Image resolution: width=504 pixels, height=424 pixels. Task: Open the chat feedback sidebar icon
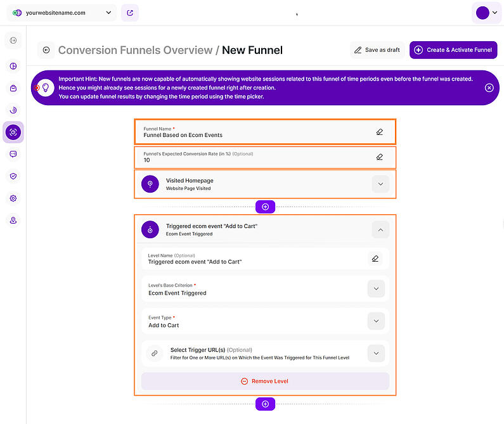[x=13, y=154]
